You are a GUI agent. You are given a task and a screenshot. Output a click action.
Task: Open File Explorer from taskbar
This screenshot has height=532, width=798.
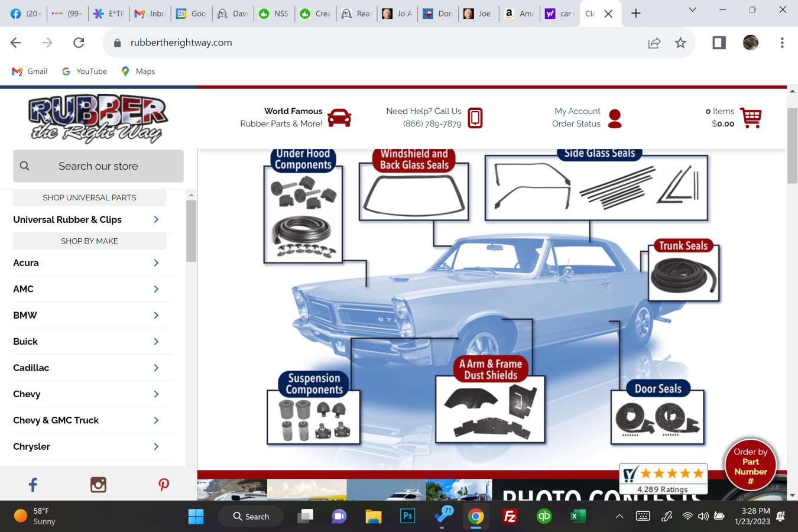point(373,517)
